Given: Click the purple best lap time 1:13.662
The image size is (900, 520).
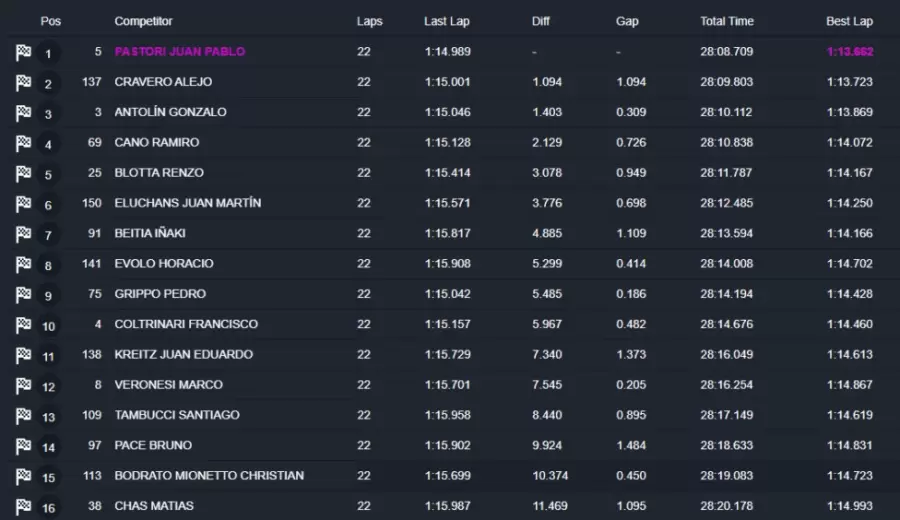Looking at the screenshot, I should coord(849,51).
